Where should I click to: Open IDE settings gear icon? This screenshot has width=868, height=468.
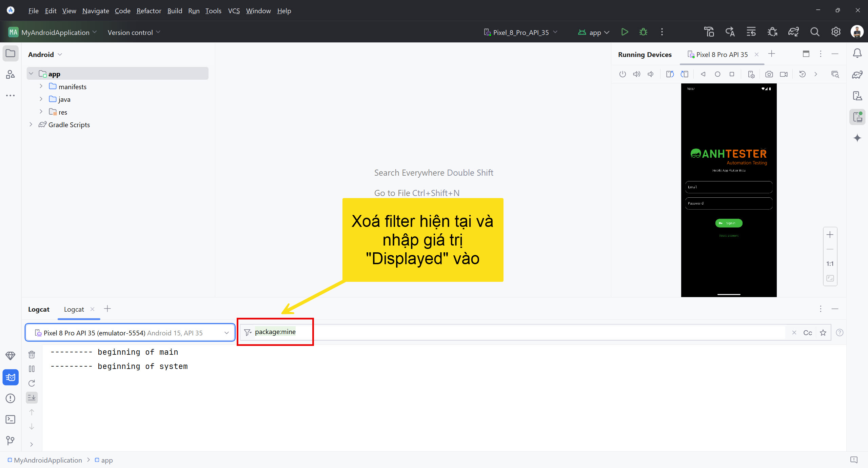[x=836, y=32]
